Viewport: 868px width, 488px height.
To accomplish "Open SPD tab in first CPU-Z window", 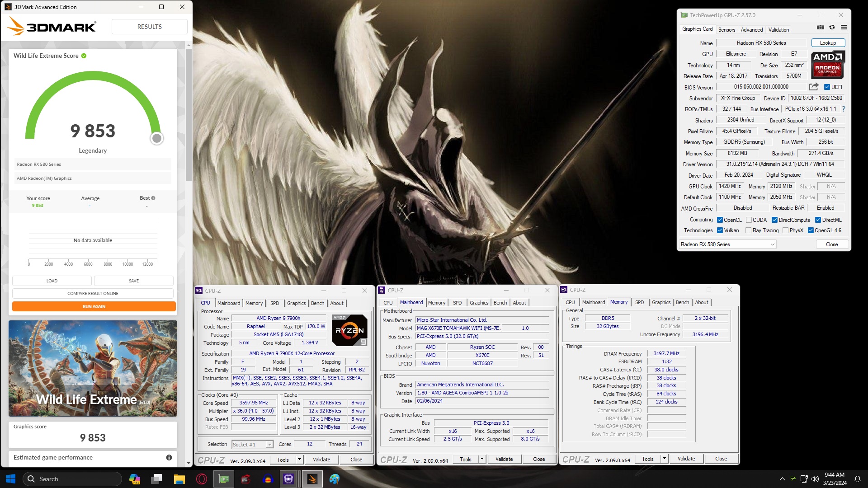I will (274, 303).
